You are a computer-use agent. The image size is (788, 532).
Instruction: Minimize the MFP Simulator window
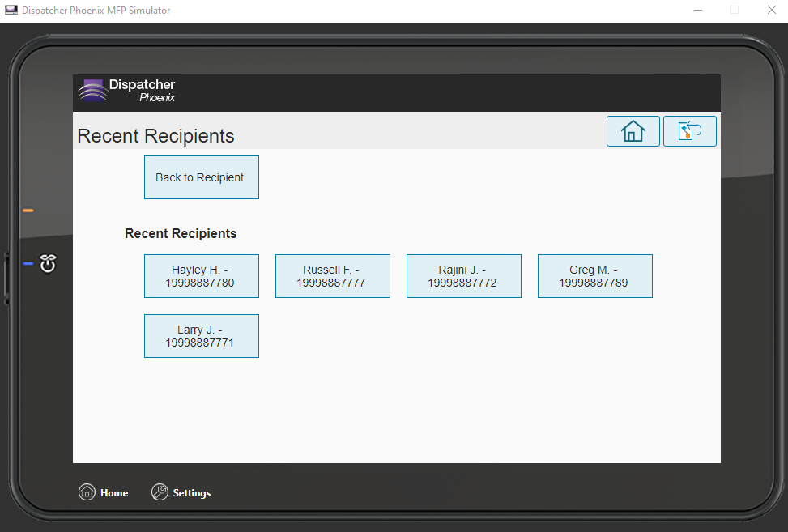pos(698,11)
